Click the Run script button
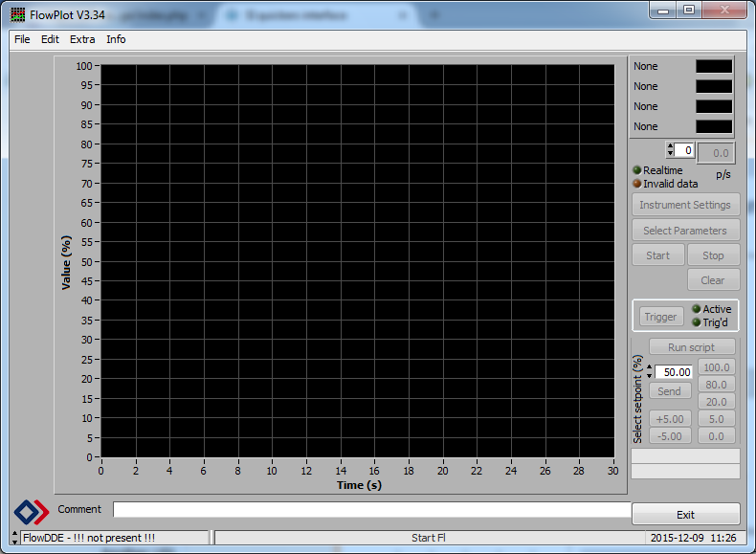Image resolution: width=756 pixels, height=554 pixels. point(692,347)
